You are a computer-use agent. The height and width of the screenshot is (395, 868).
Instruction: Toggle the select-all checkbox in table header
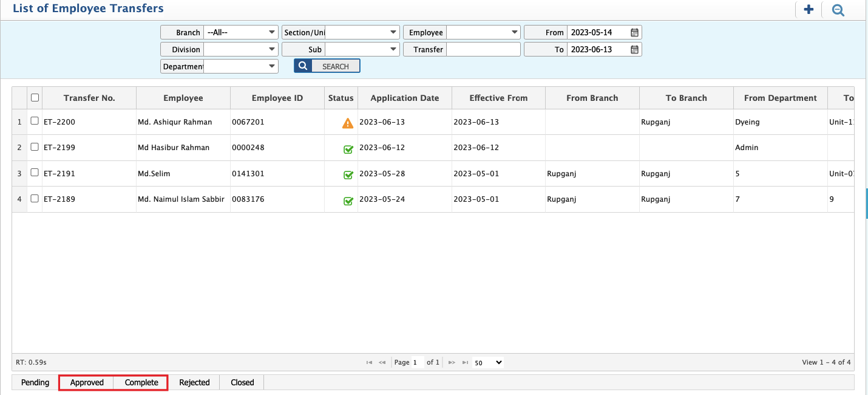point(35,97)
